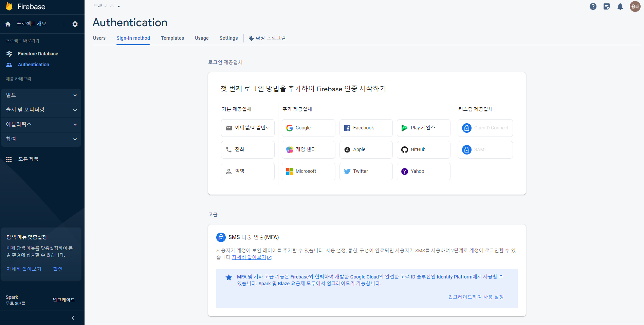Click the 커스텀 제공업체 column label
644x325 pixels.
(475, 109)
